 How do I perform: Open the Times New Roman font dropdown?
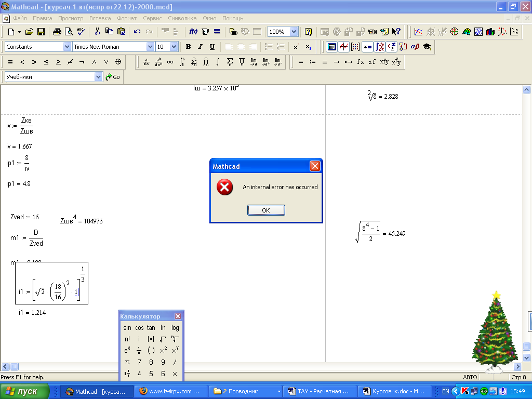(150, 47)
